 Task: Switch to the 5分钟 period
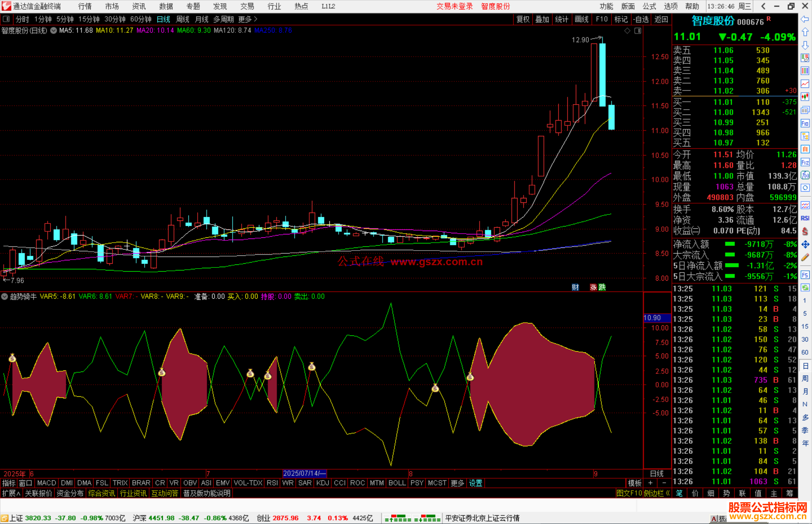coord(65,19)
